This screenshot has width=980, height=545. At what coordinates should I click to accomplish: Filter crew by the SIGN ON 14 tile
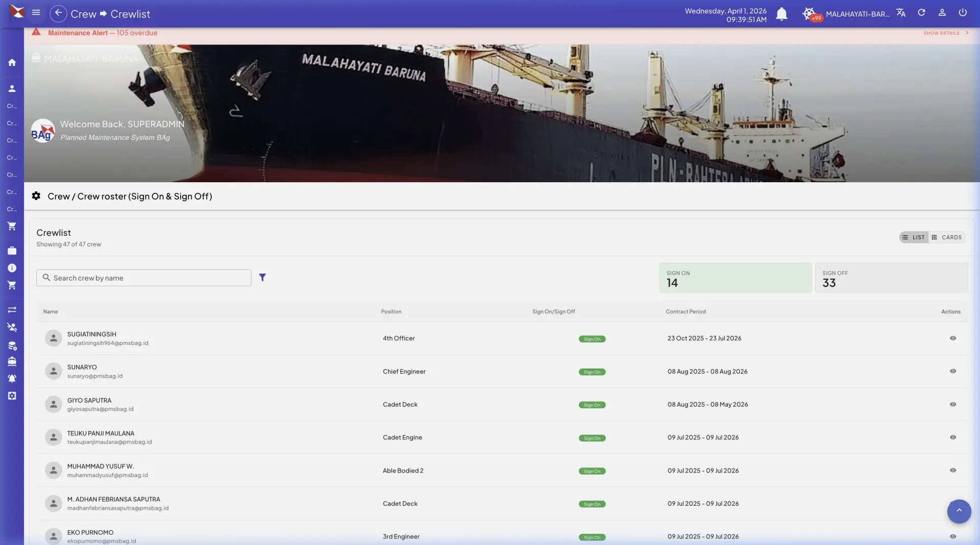tap(735, 278)
